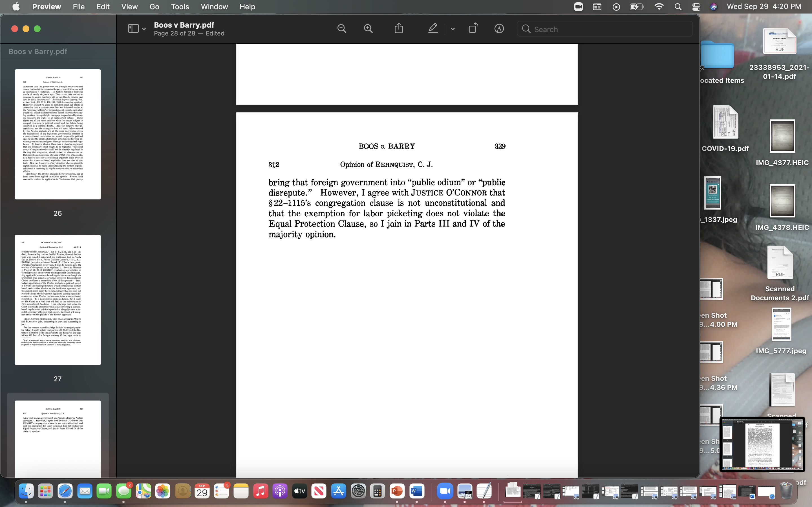
Task: Open Safari from the Dock
Action: (x=65, y=492)
